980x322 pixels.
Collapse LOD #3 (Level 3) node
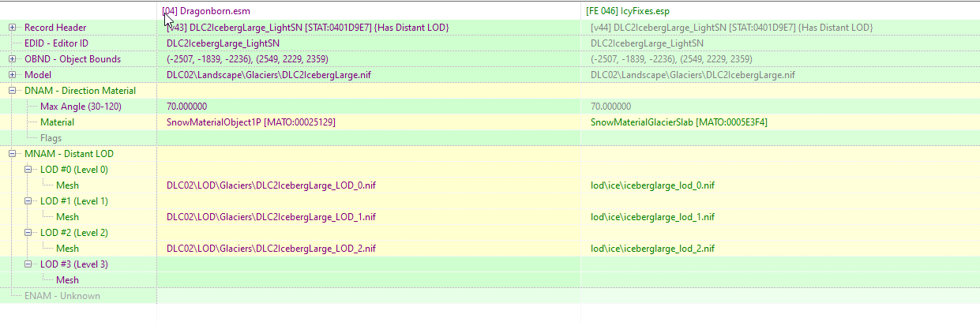pyautogui.click(x=28, y=264)
